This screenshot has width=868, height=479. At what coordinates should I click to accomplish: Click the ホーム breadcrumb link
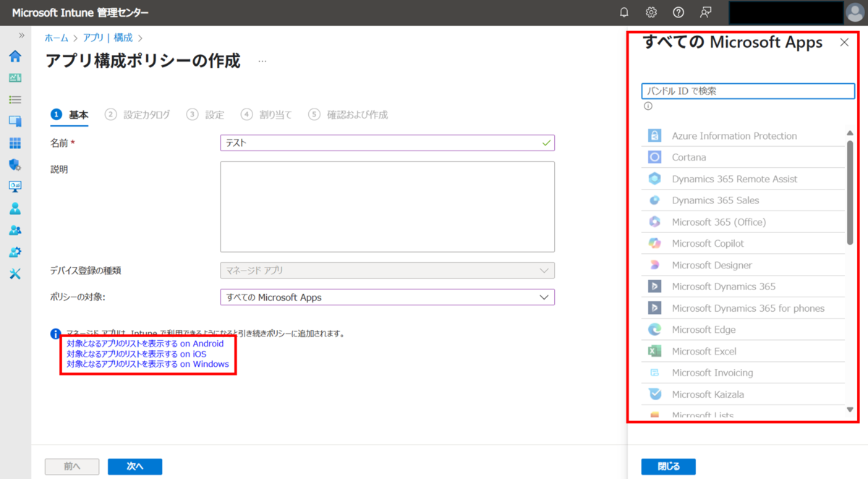tap(56, 38)
